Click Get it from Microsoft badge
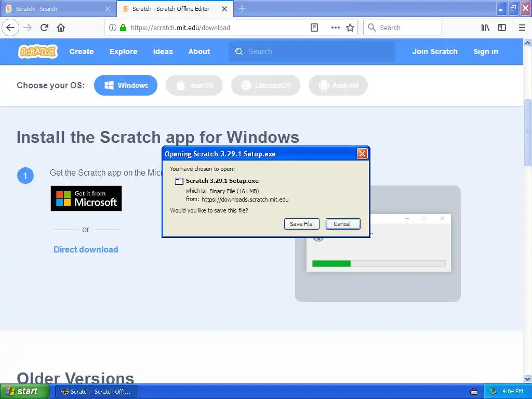Viewport: 532px width, 399px height. pyautogui.click(x=86, y=198)
